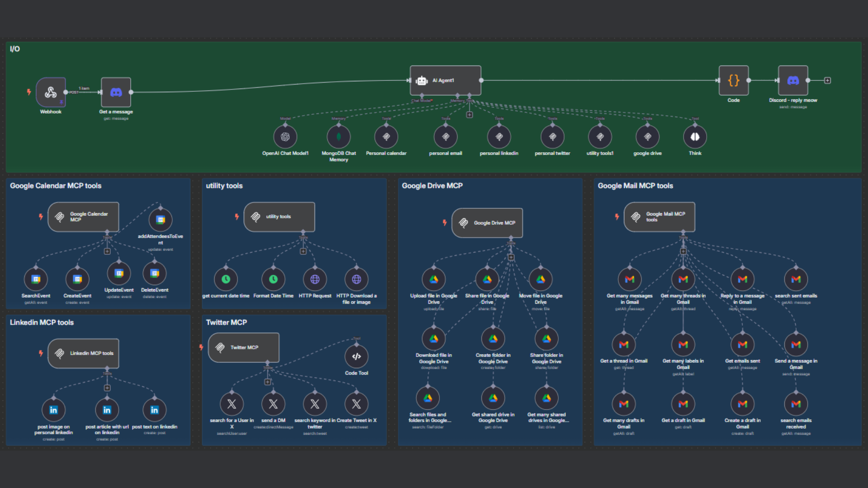
Task: Click plus connector under Twitter MCP trigger
Action: [x=268, y=382]
